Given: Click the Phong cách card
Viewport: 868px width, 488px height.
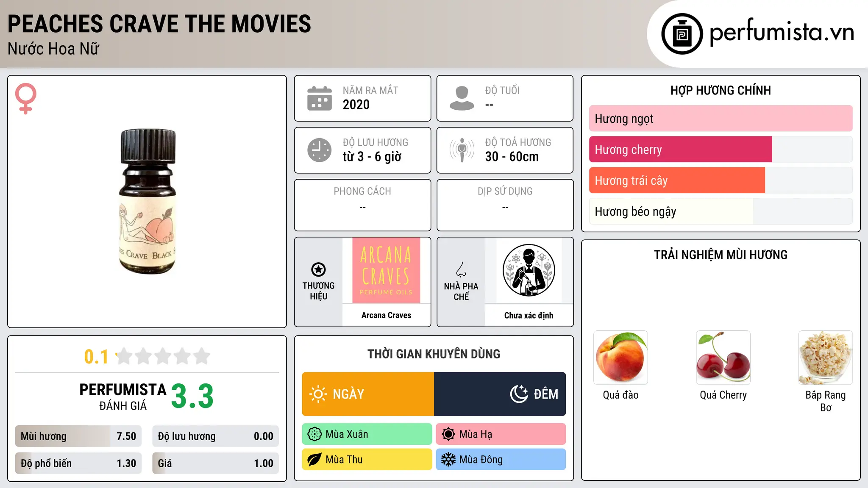Looking at the screenshot, I should coord(362,205).
